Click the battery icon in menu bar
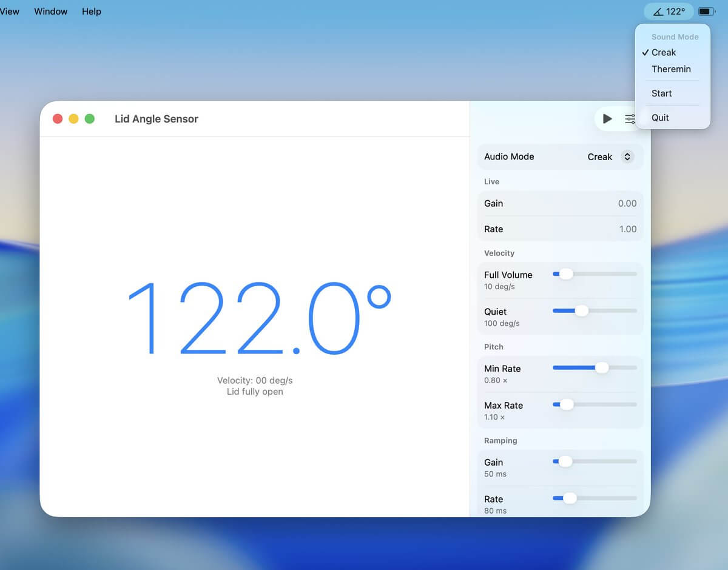The height and width of the screenshot is (570, 728). click(x=706, y=12)
